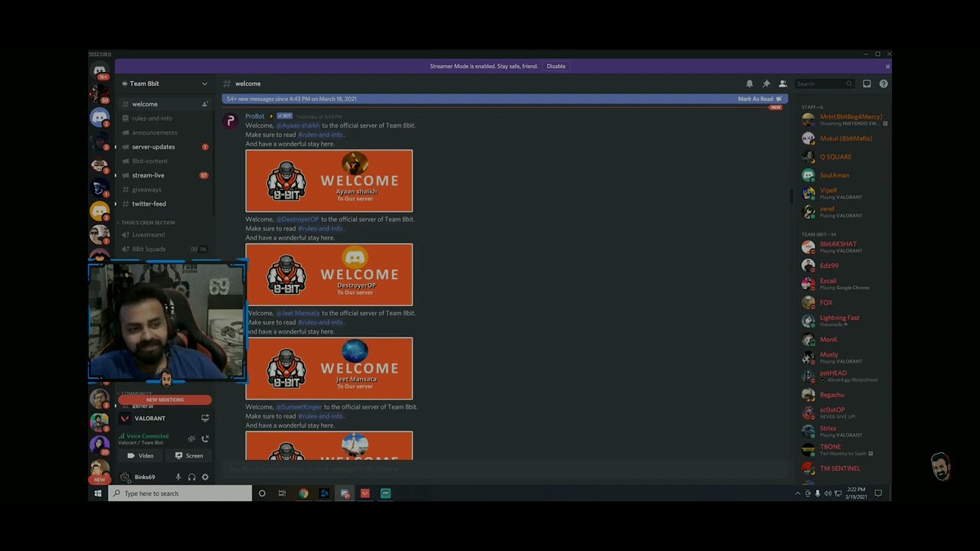Open the twitter-feed channel
Viewport: 980px width, 551px height.
tap(164, 204)
